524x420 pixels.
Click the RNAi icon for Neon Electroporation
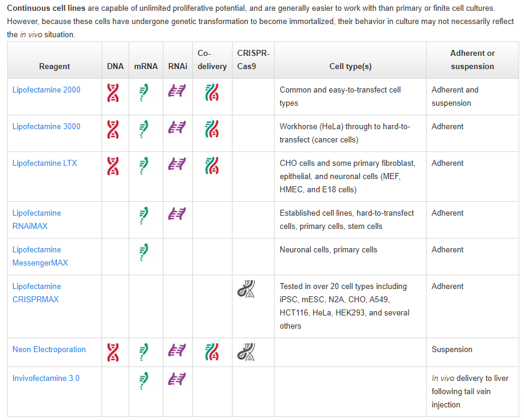click(177, 350)
